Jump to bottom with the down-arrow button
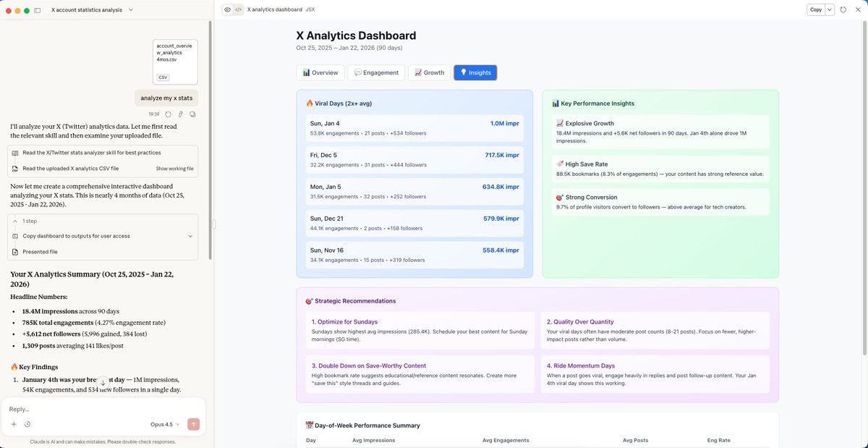Viewport: 868px width, 448px height. (x=103, y=382)
